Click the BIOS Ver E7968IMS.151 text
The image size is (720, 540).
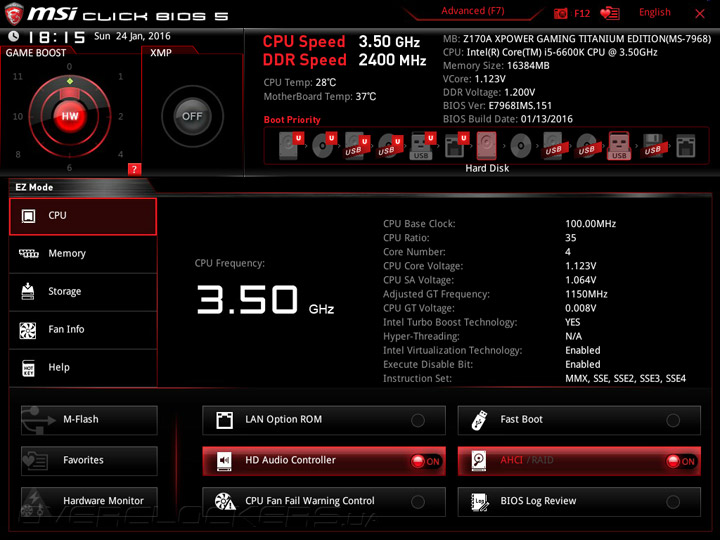(x=497, y=106)
